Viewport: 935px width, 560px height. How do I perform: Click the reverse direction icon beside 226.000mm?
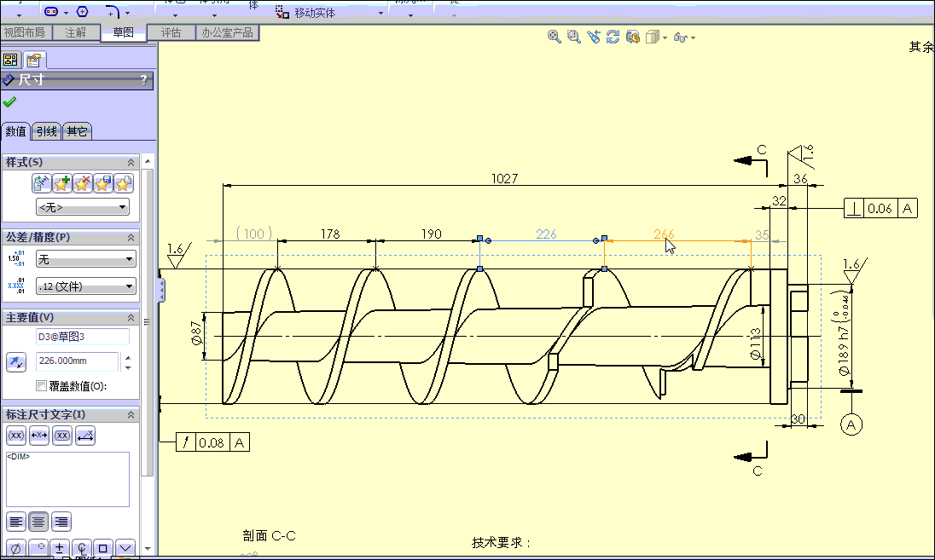(x=16, y=361)
